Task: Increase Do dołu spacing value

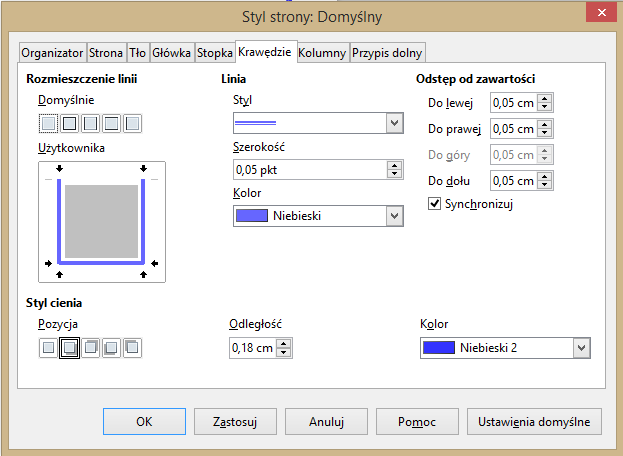Action: click(x=545, y=176)
